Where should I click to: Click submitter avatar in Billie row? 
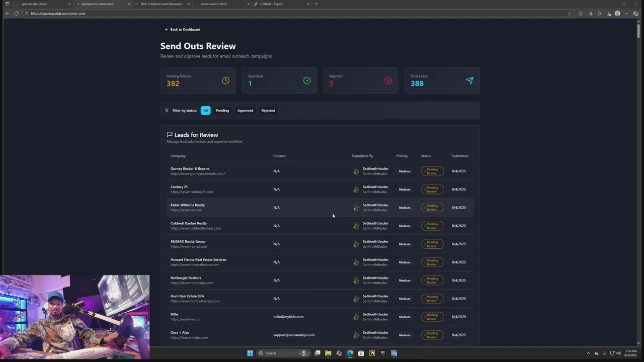click(x=356, y=317)
